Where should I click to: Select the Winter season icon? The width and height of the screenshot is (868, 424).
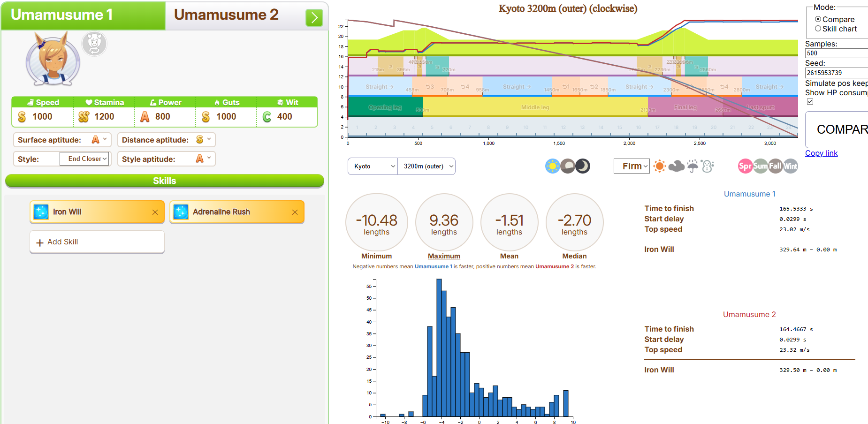click(x=790, y=166)
